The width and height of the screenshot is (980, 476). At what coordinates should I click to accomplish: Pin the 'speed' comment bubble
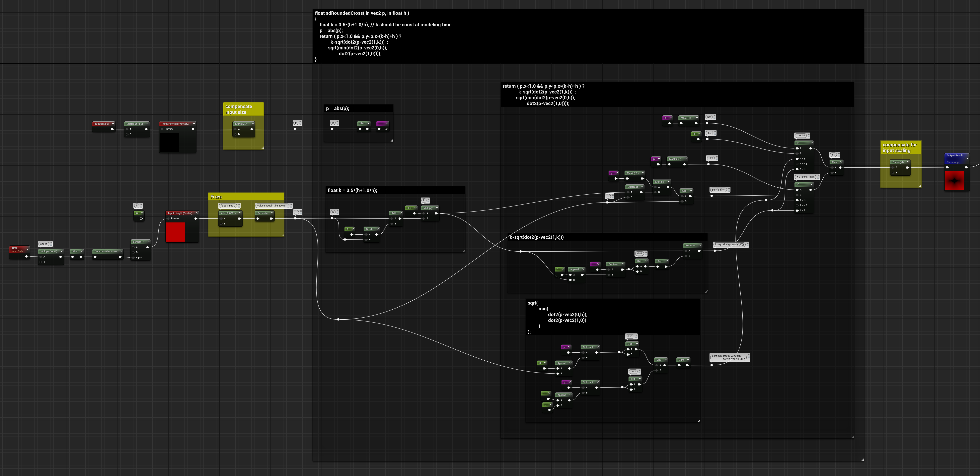(51, 243)
